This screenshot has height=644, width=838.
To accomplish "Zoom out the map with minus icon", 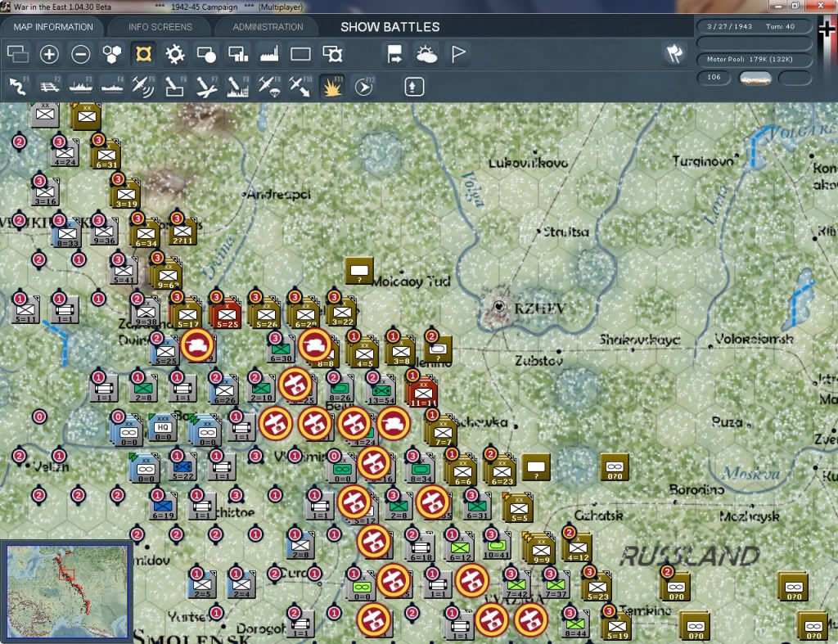I will (81, 54).
